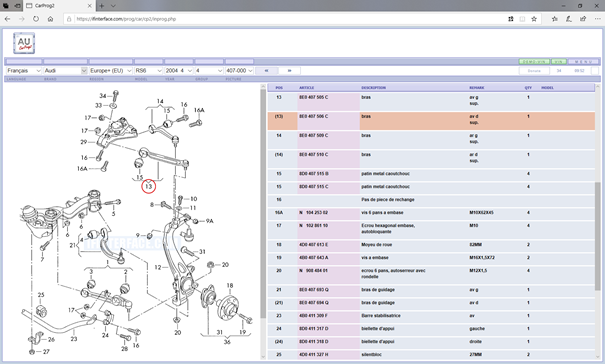The height and width of the screenshot is (364, 605).
Task: Select part row N 908 484 01
Action: 431,274
